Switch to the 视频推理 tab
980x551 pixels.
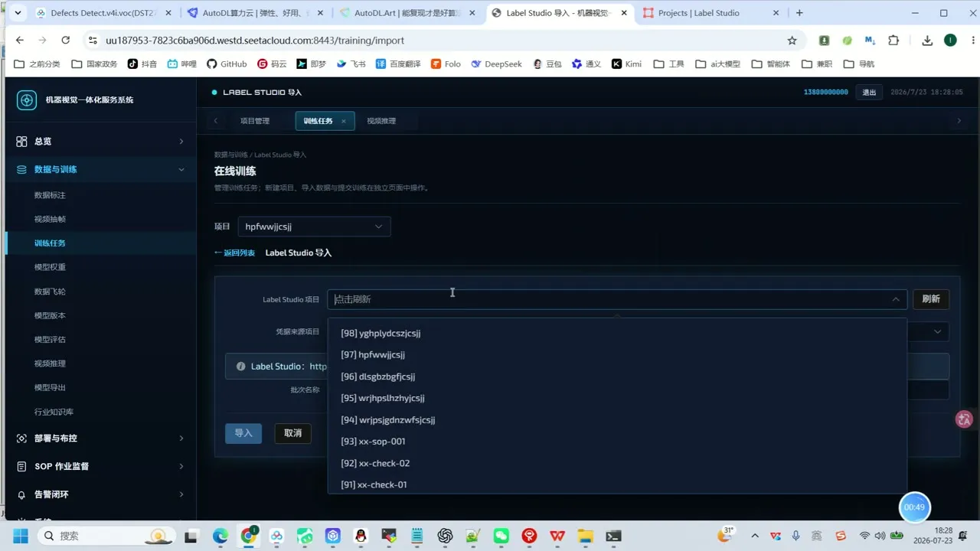pos(381,121)
